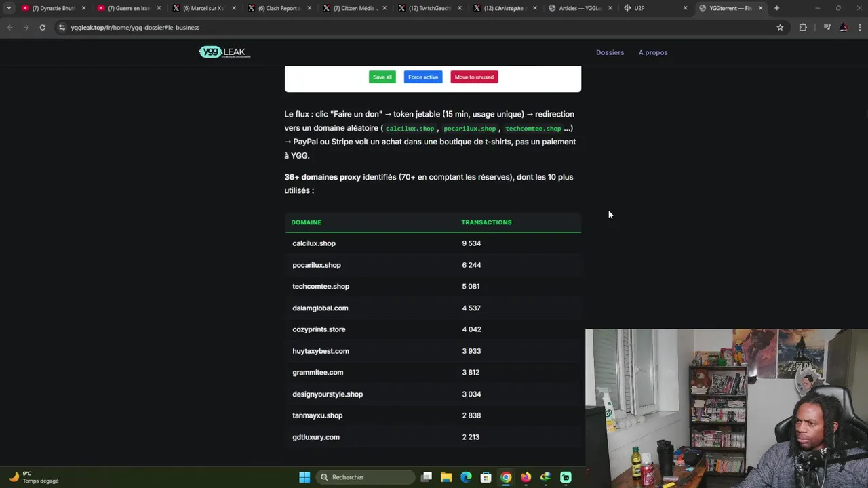Image resolution: width=868 pixels, height=488 pixels.
Task: Close the Dynastie Bhutto tab
Action: tap(84, 8)
